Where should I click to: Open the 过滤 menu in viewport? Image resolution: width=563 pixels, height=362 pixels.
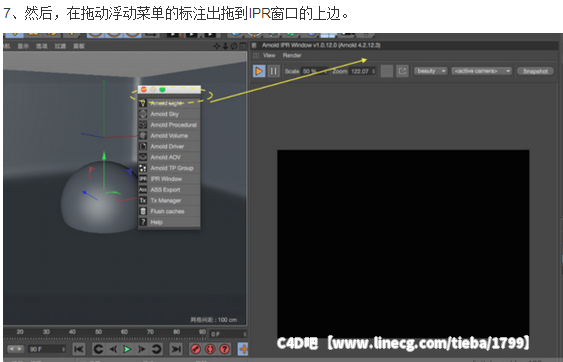coord(60,46)
